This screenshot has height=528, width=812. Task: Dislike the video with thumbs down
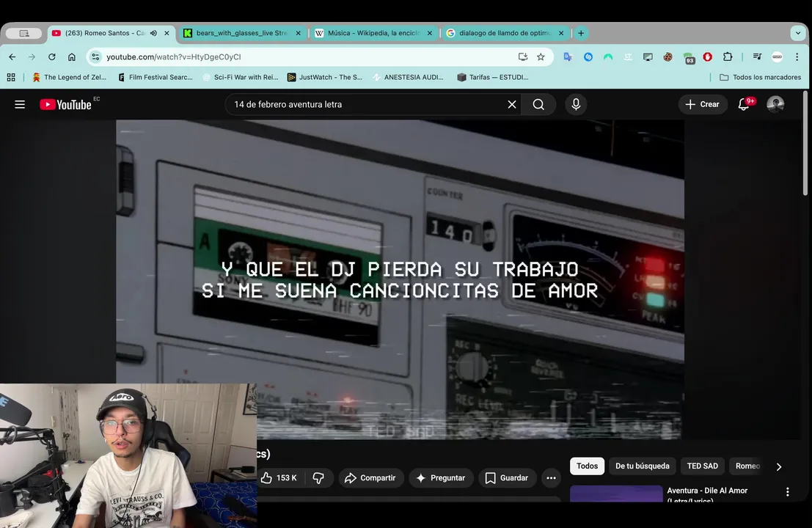tap(318, 478)
